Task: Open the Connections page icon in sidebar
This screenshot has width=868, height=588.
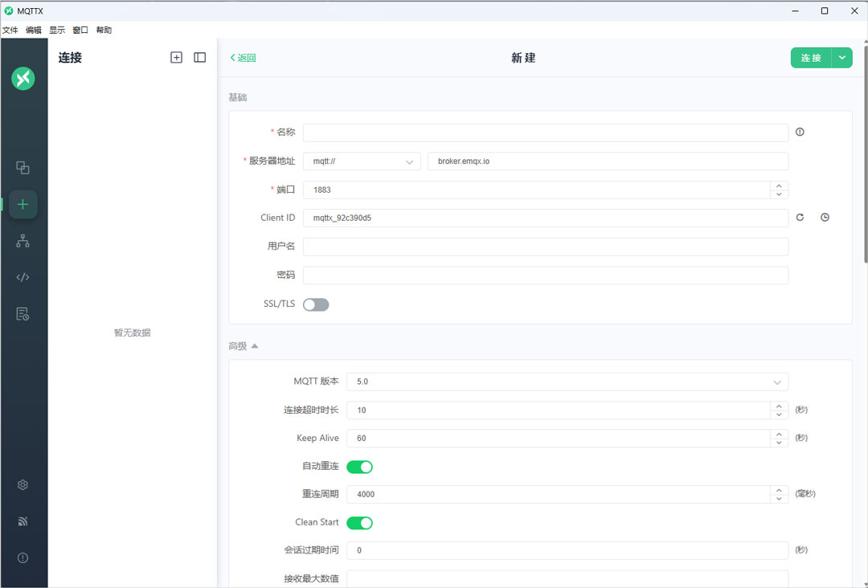Action: 23,168
